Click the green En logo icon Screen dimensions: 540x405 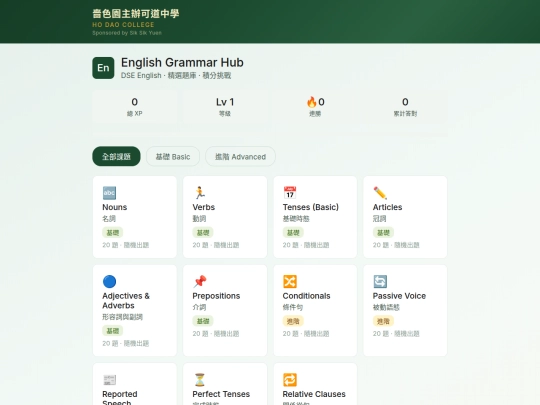pyautogui.click(x=103, y=68)
